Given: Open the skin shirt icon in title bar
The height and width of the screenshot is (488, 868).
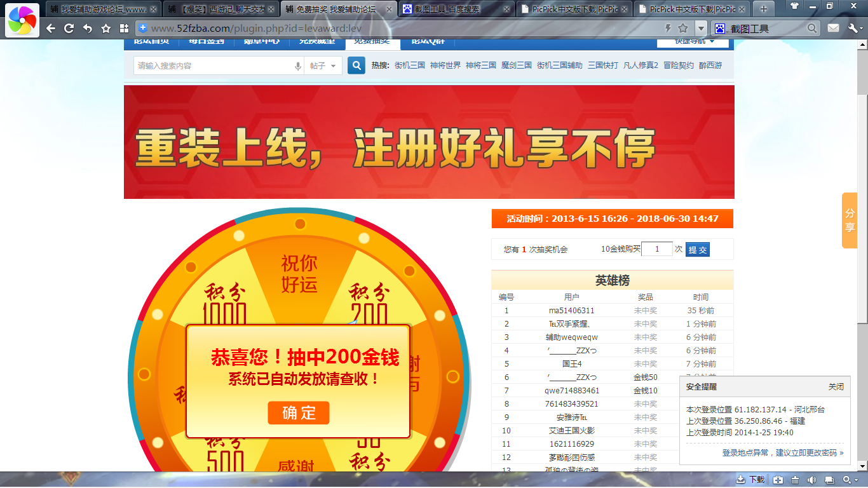Looking at the screenshot, I should [795, 5].
